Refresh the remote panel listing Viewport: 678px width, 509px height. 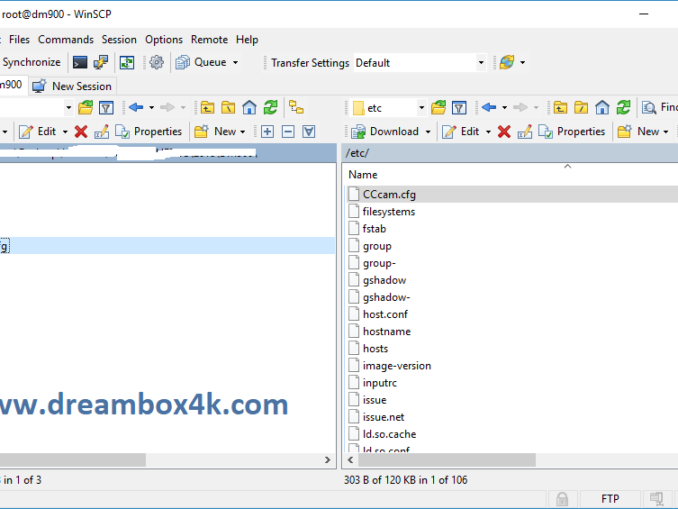click(x=624, y=108)
